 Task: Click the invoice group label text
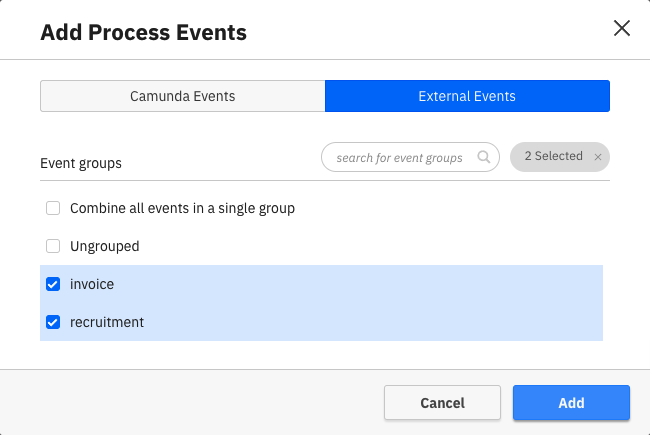coord(92,284)
